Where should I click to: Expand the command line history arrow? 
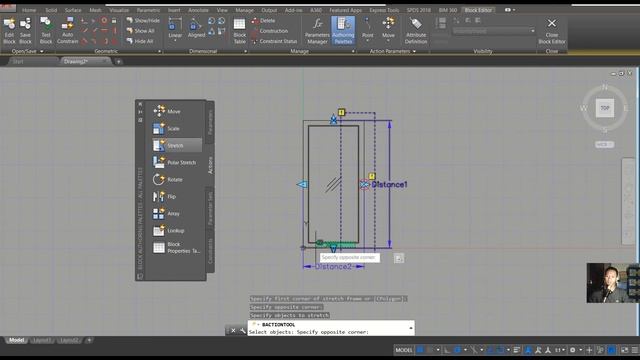tap(411, 328)
